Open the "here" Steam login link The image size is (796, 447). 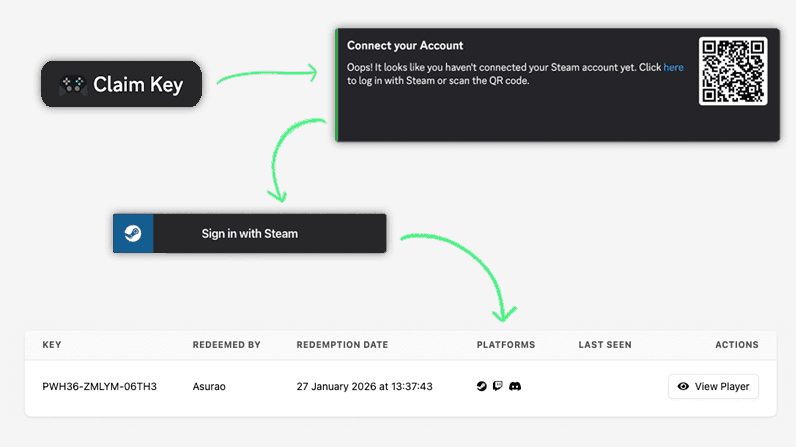[674, 67]
